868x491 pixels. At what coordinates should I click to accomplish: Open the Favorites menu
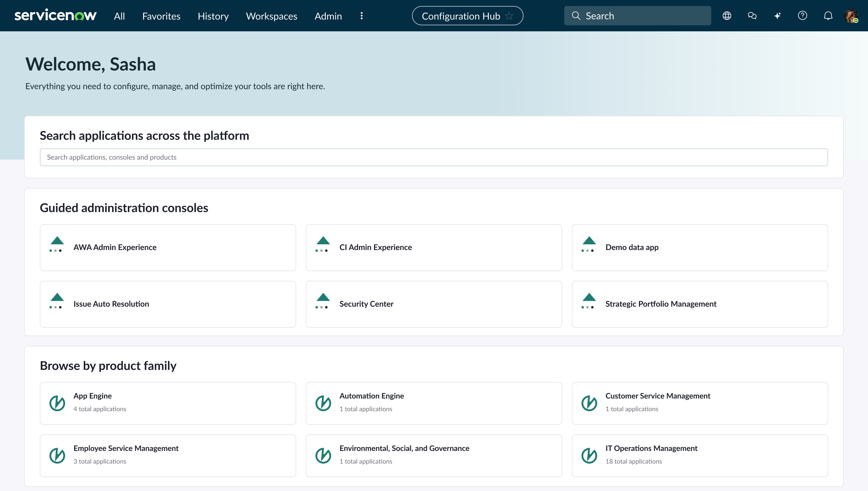161,16
